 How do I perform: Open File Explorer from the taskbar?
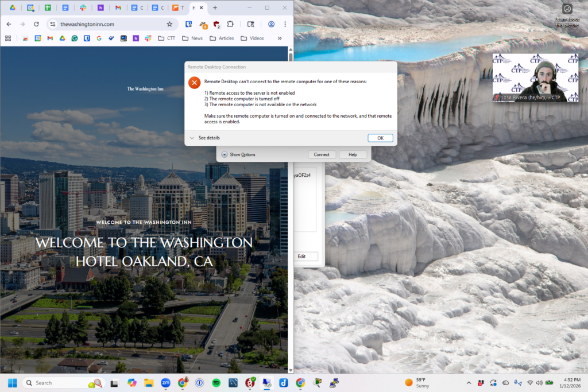pyautogui.click(x=148, y=383)
